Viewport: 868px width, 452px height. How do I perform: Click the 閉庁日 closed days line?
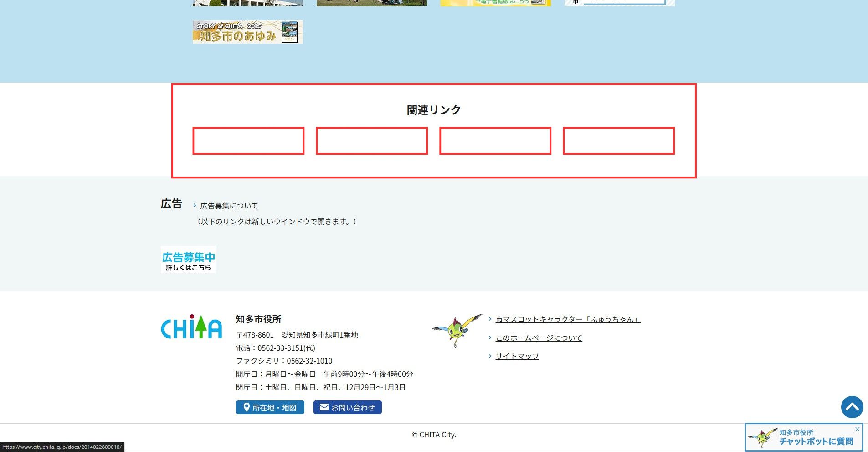321,387
